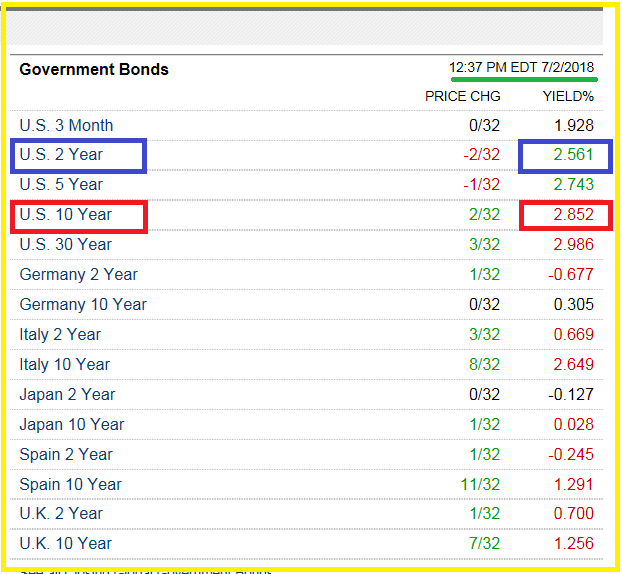
Task: Open the U.S. 10 Year bond link
Action: click(65, 215)
